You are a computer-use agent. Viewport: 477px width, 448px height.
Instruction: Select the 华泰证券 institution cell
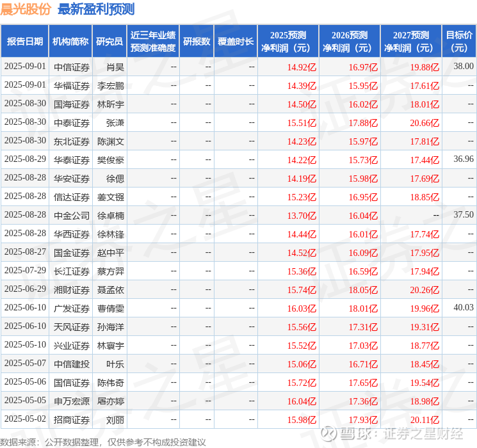(x=72, y=160)
